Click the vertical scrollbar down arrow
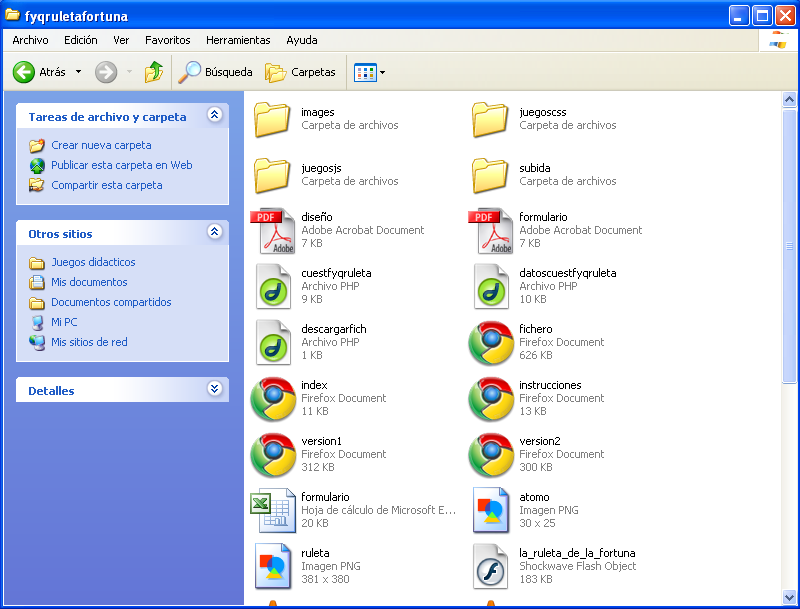800x609 pixels. pyautogui.click(x=789, y=596)
